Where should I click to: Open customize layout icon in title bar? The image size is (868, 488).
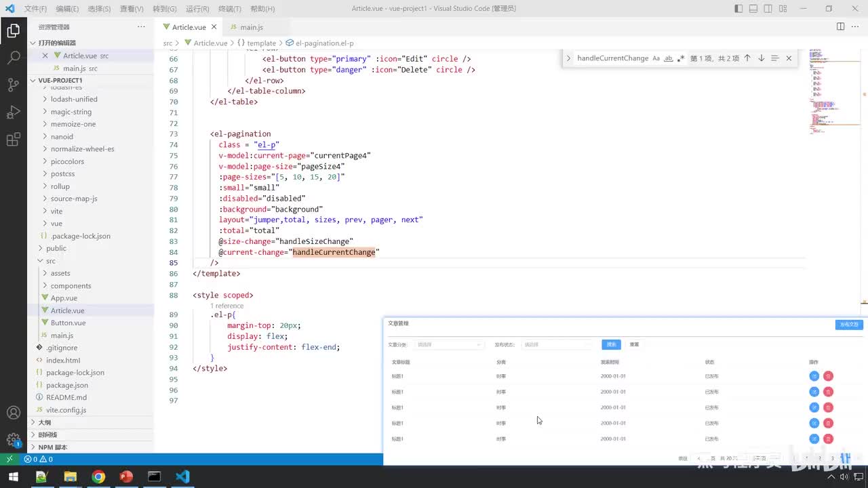pos(783,9)
